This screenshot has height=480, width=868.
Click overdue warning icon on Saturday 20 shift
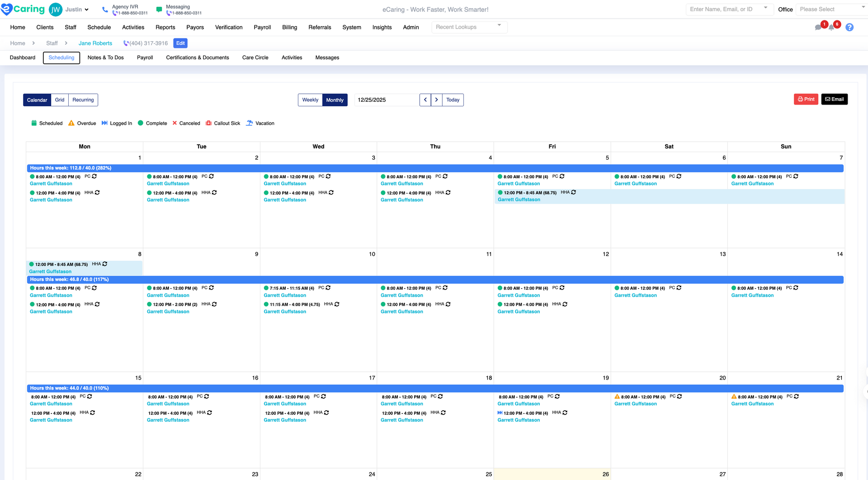[x=617, y=397]
